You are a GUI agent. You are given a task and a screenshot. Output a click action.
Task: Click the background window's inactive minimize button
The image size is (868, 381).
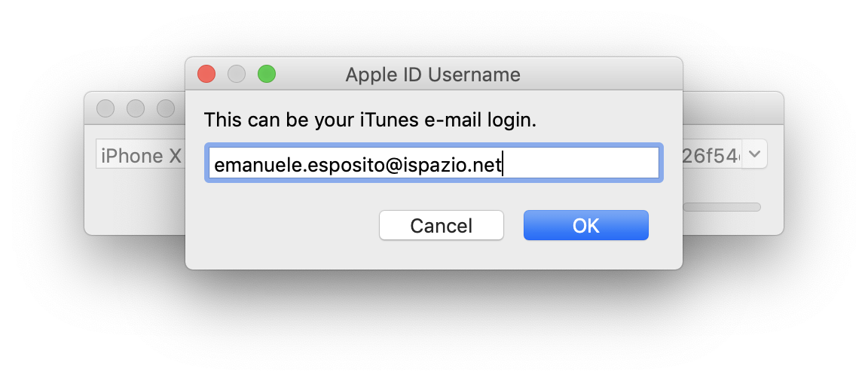coord(136,108)
